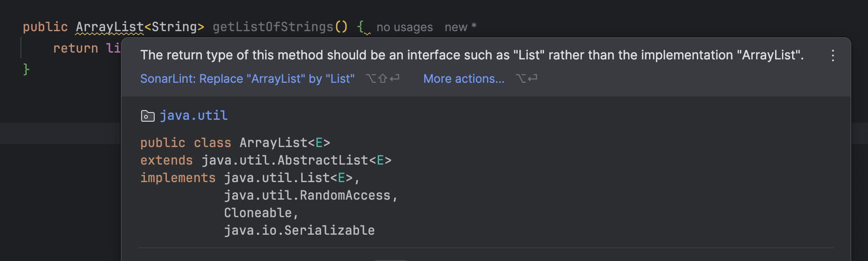The image size is (868, 261).
Task: Click the package folder icon beside java.util
Action: pos(147,116)
